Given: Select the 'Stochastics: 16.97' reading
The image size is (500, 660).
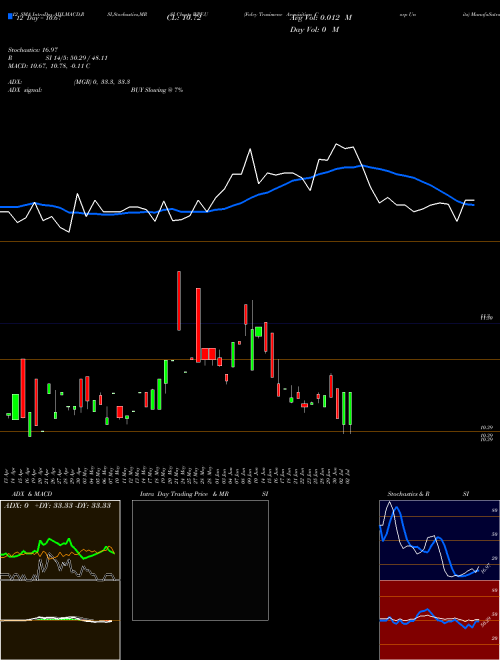Looking at the screenshot, I should coord(33,50).
